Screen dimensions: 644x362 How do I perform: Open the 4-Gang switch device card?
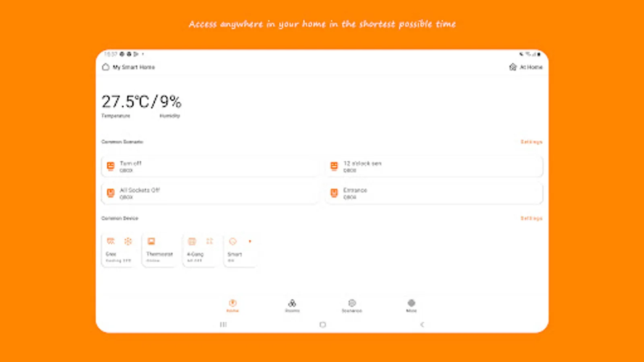(200, 250)
